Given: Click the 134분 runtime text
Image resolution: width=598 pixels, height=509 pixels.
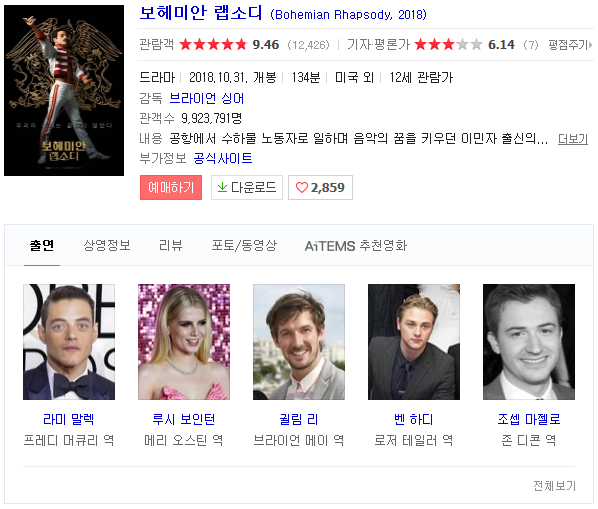Looking at the screenshot, I should click(305, 78).
